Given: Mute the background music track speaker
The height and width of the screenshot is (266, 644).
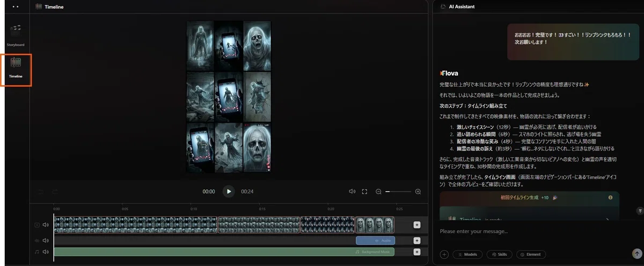Looking at the screenshot, I should click(x=46, y=252).
